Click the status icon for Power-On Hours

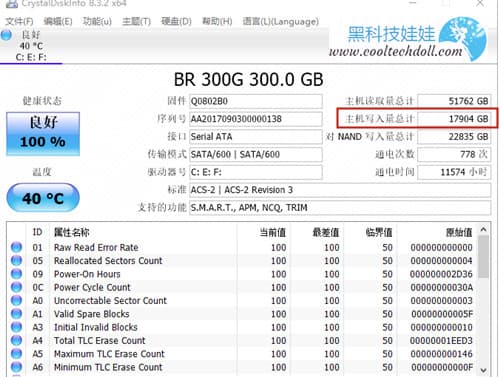click(x=16, y=274)
